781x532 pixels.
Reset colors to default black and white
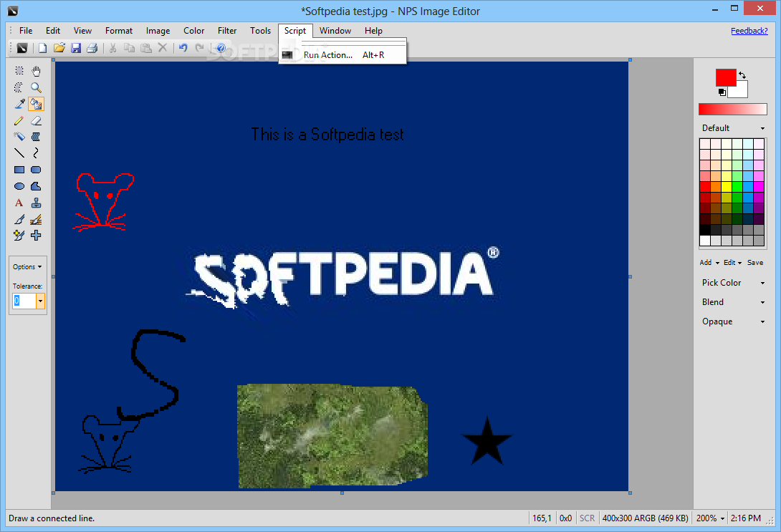(x=722, y=92)
